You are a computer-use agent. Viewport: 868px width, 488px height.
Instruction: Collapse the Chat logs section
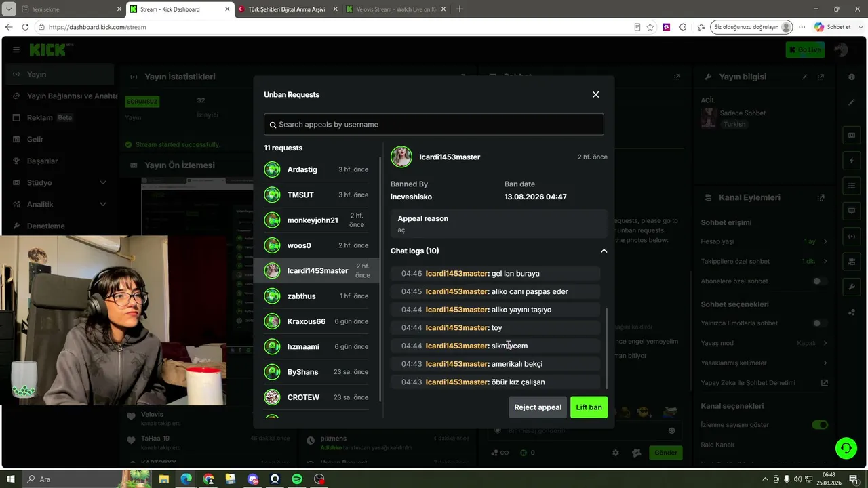[604, 251]
